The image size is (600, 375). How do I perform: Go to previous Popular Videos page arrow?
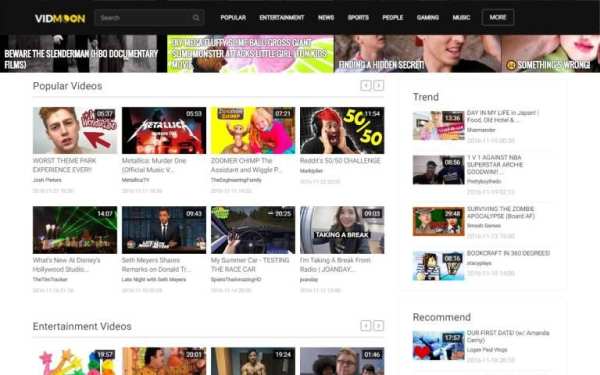[x=366, y=85]
